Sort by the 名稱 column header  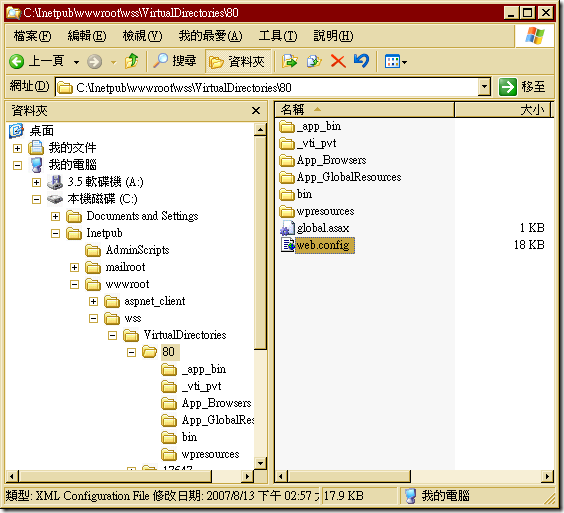(364, 109)
